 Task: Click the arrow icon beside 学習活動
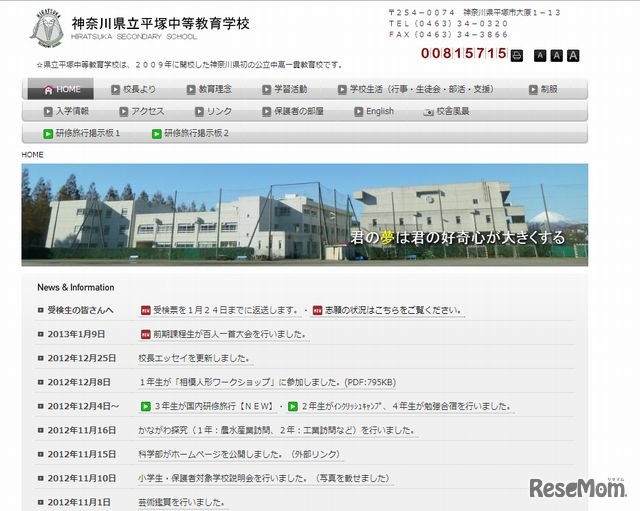tap(267, 90)
